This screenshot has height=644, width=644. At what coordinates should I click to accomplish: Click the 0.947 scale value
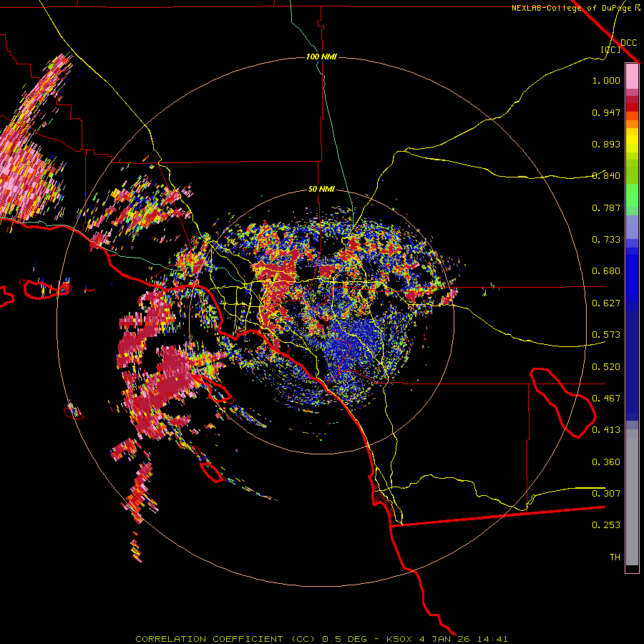point(606,112)
